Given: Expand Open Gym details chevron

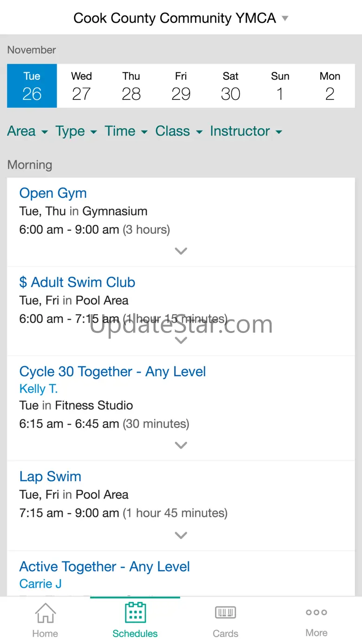Looking at the screenshot, I should 181,251.
